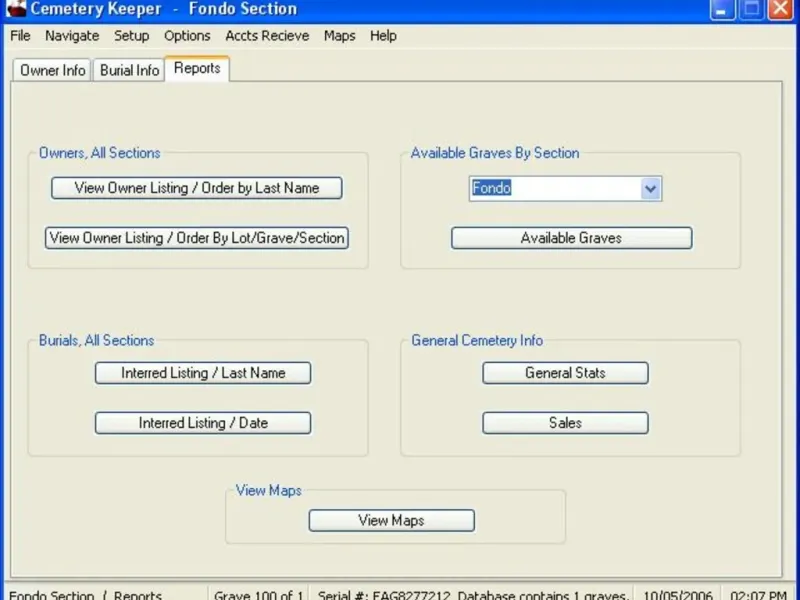This screenshot has width=800, height=600.
Task: Minimize the Cemetery Keeper window
Action: (721, 9)
